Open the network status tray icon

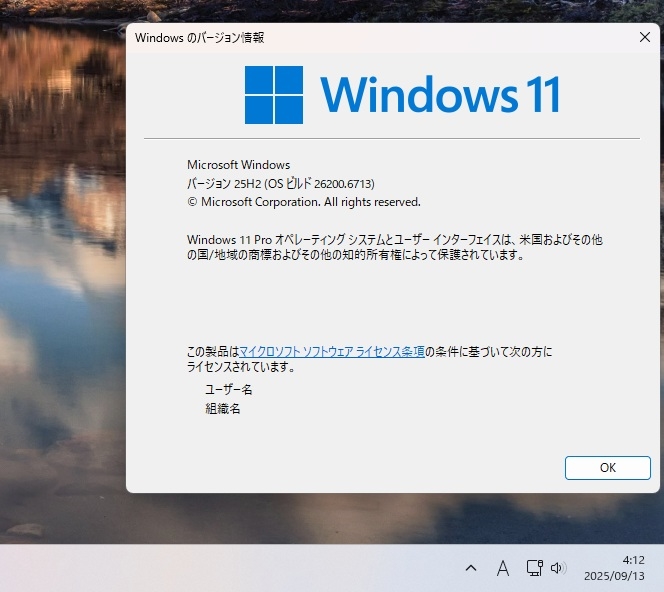click(534, 568)
